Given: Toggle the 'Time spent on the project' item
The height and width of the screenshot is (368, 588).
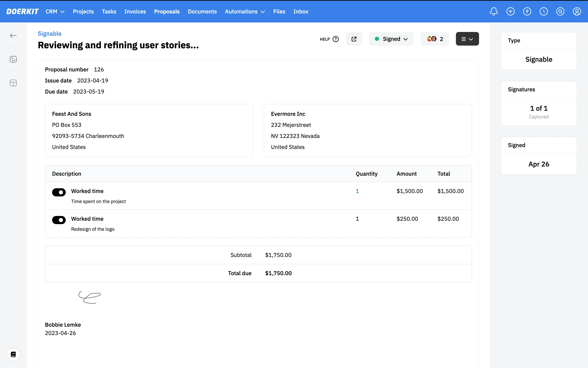Looking at the screenshot, I should [x=59, y=192].
